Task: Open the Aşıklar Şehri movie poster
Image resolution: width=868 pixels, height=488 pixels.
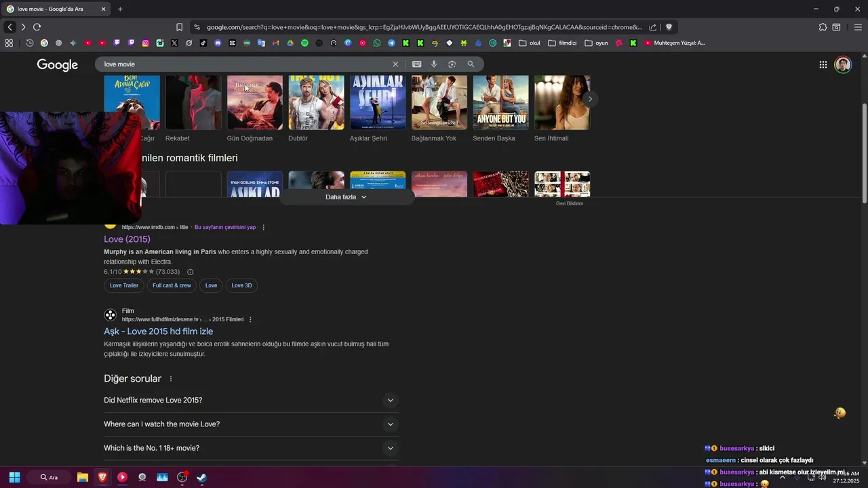Action: click(378, 102)
